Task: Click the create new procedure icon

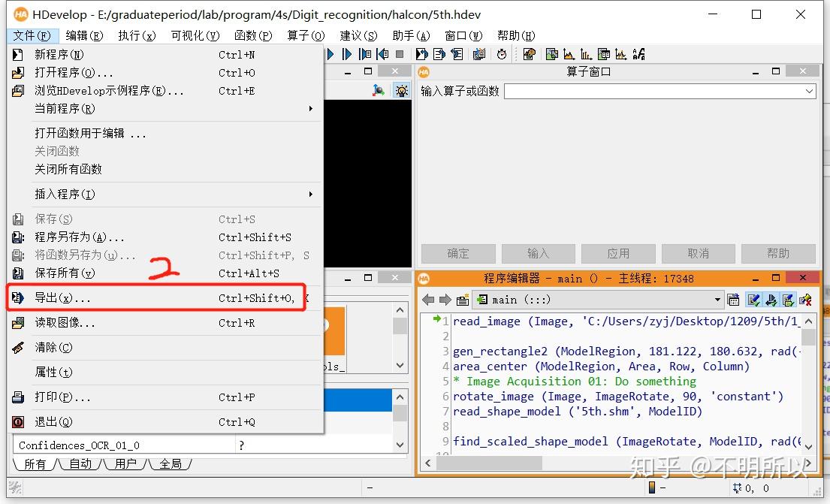Action: (x=463, y=300)
